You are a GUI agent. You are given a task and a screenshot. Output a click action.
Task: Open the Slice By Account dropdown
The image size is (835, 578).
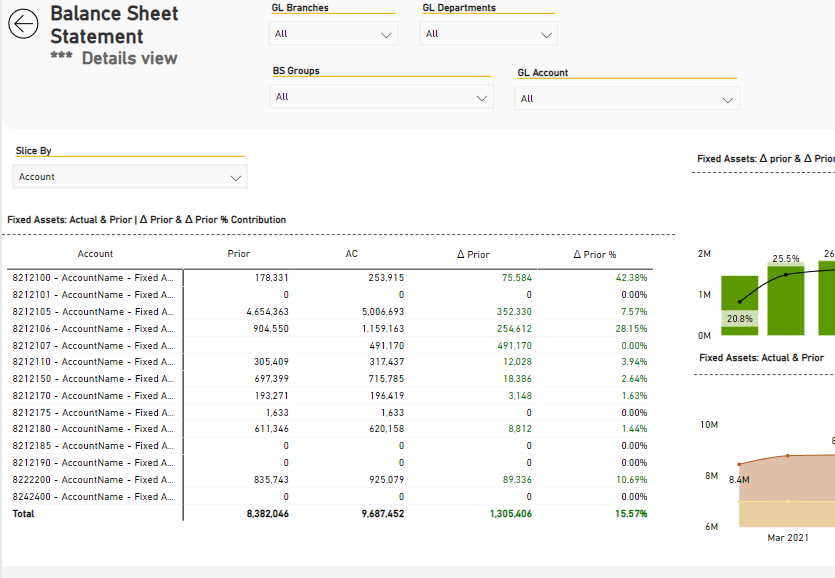[x=130, y=177]
